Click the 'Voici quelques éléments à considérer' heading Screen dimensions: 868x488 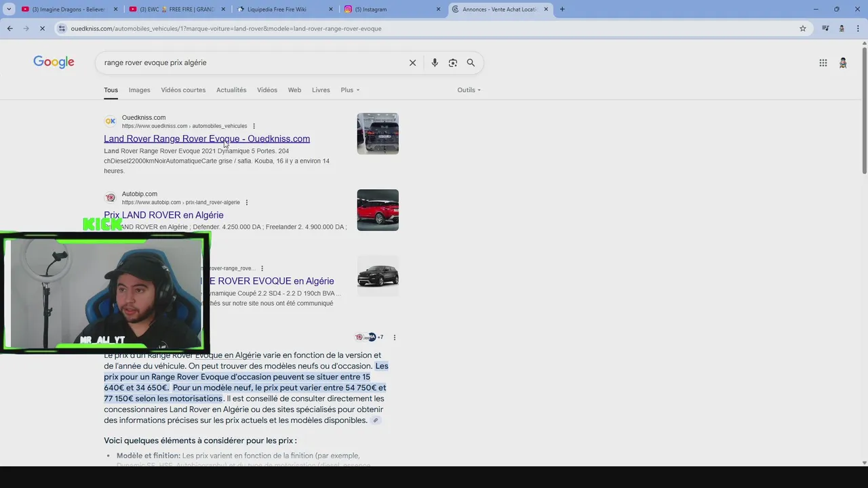coord(200,441)
